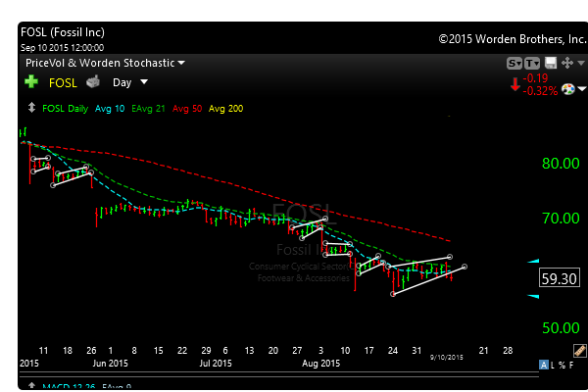This screenshot has height=392, width=588.
Task: Select the Avg 50 moving average label
Action: (x=187, y=109)
